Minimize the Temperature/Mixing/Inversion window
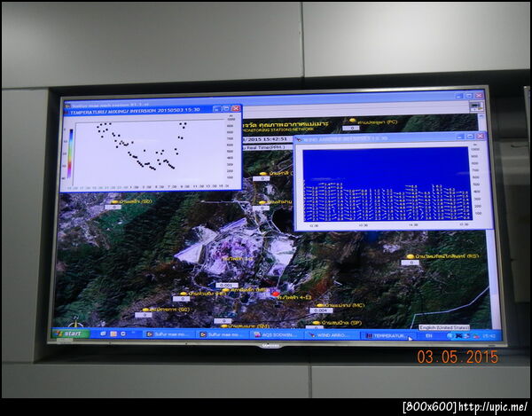532x416 pixels. [x=217, y=108]
